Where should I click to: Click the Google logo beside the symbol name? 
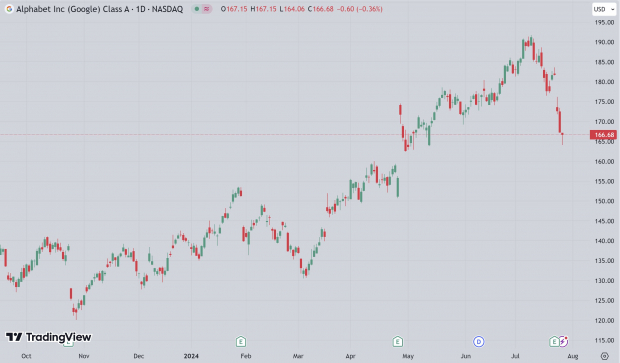point(9,9)
